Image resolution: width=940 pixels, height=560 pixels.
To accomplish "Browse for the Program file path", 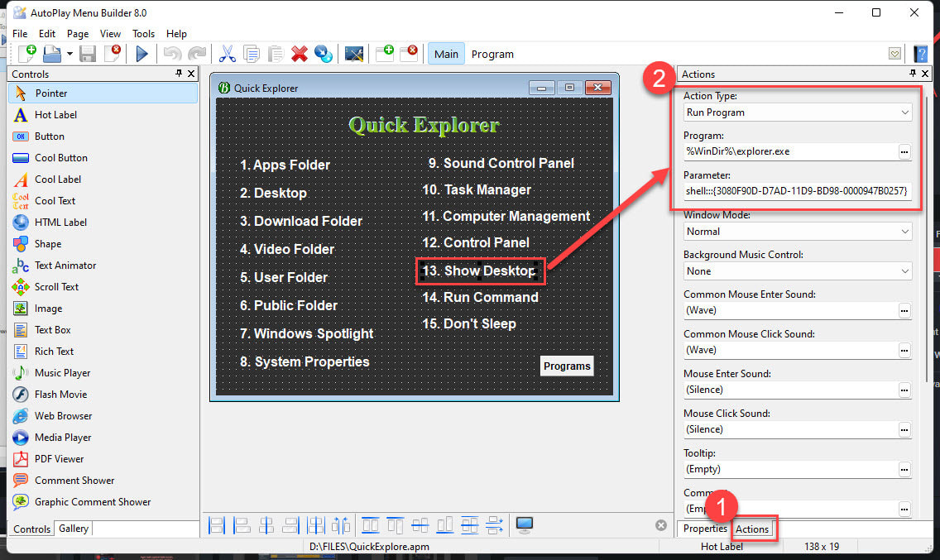I will 904,151.
